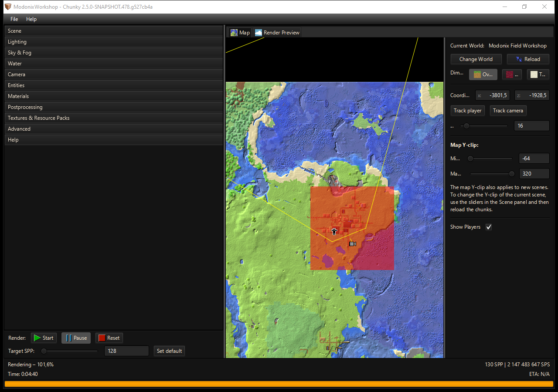This screenshot has width=558, height=392.
Task: Select the Overworld dimension button
Action: pos(483,74)
